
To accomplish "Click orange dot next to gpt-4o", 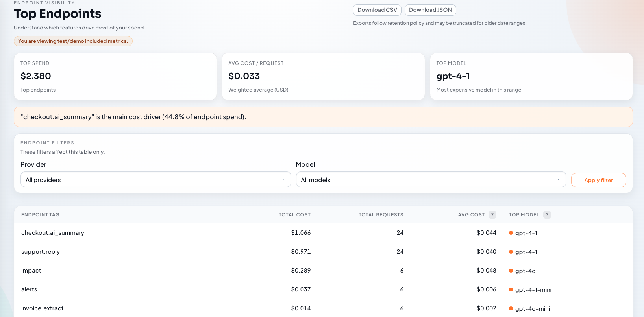I will click(x=511, y=271).
